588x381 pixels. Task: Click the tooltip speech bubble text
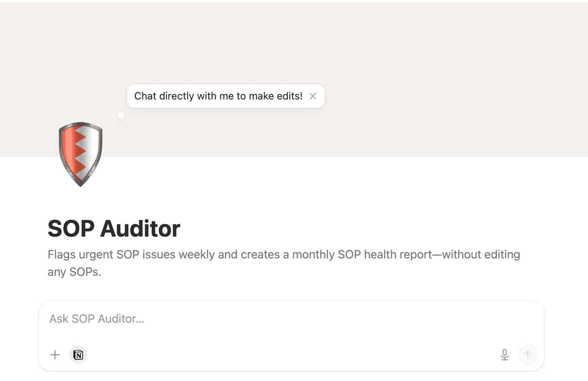[x=218, y=96]
